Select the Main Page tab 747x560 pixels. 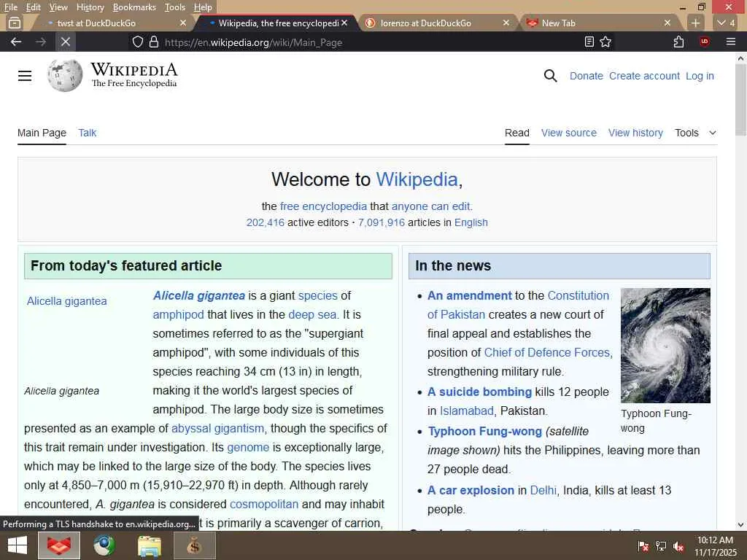coord(42,133)
